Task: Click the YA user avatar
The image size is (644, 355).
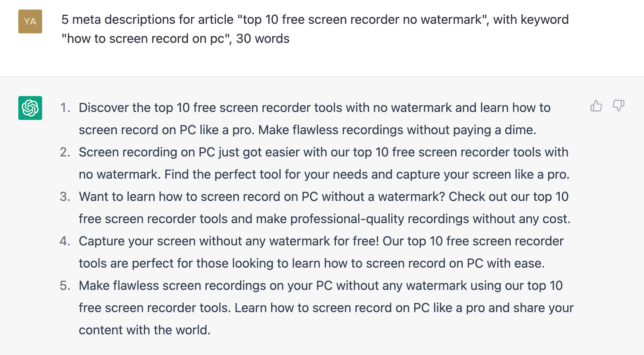Action: coord(30,21)
